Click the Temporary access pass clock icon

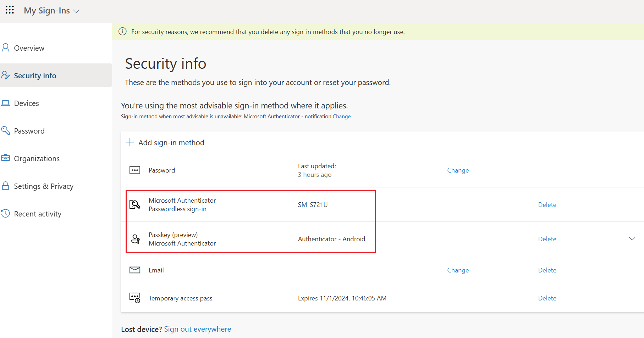pos(135,298)
